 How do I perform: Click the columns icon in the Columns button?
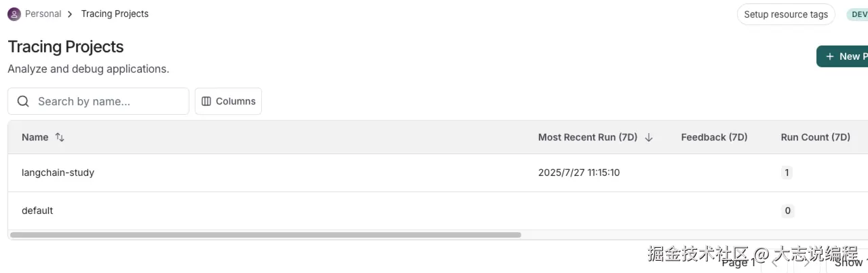click(x=206, y=101)
